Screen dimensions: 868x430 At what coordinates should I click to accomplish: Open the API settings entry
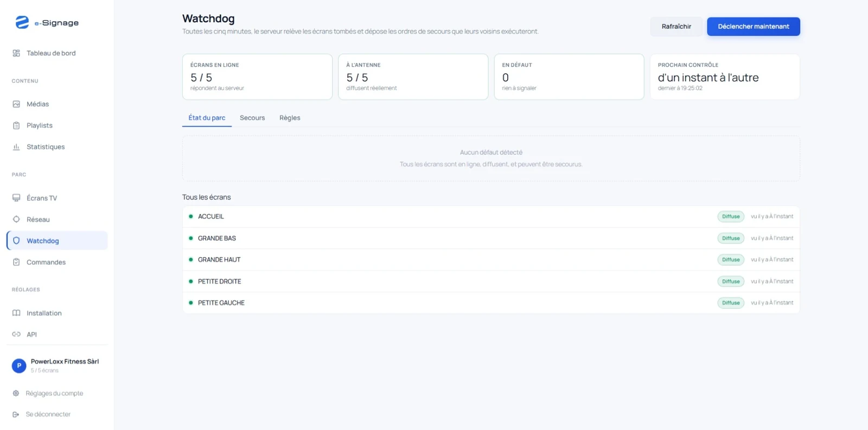click(57, 335)
